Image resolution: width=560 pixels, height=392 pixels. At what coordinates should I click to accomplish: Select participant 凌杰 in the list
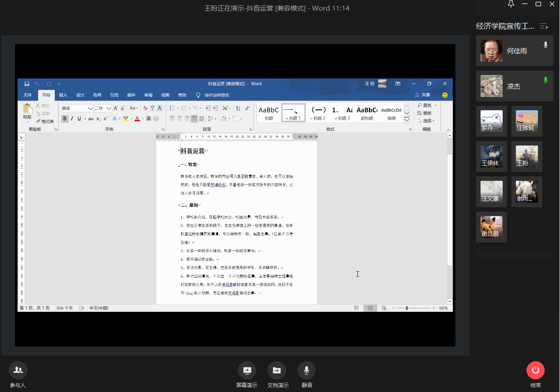[x=514, y=86]
